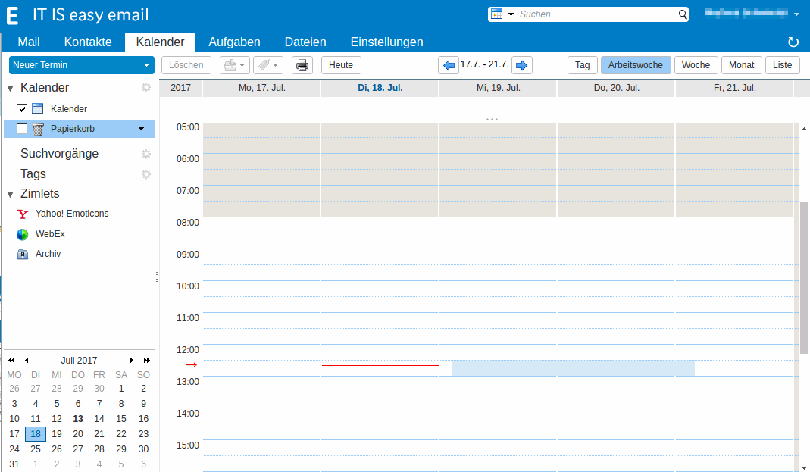Jump back one year in mini calendar

coord(11,360)
